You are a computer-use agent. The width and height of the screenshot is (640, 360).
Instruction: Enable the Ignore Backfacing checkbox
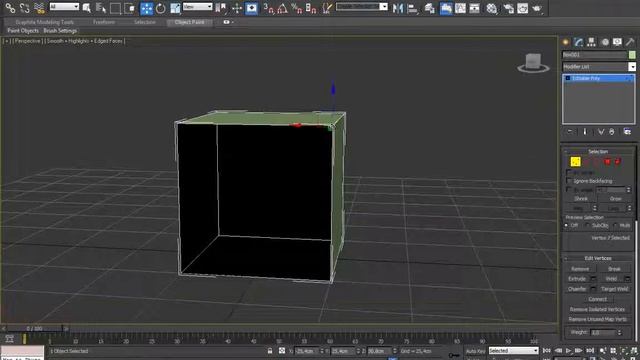pos(569,181)
